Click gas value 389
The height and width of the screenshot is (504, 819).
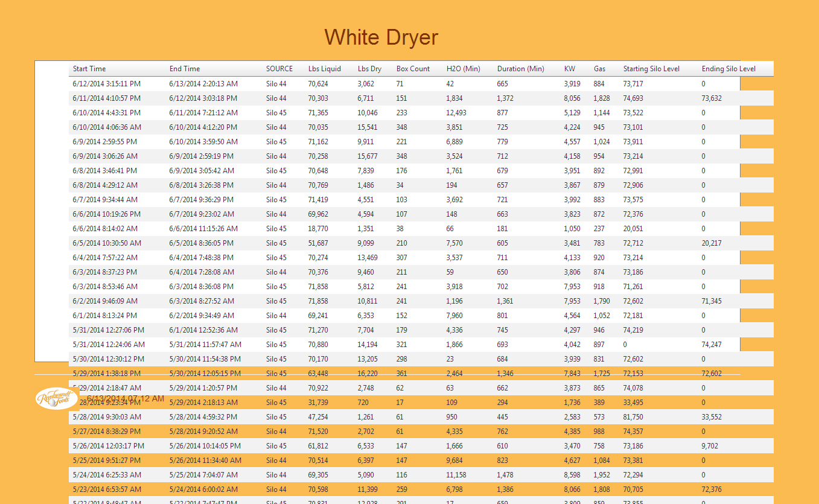[x=599, y=403]
